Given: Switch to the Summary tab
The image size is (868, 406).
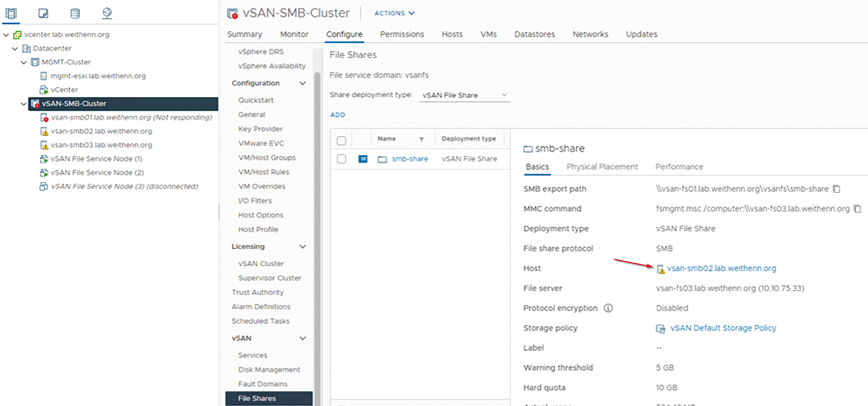Looking at the screenshot, I should (x=244, y=34).
